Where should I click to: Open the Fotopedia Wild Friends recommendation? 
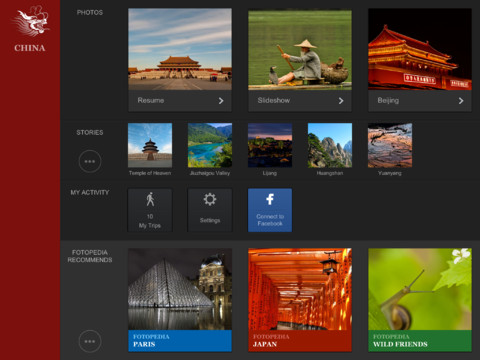coord(420,300)
